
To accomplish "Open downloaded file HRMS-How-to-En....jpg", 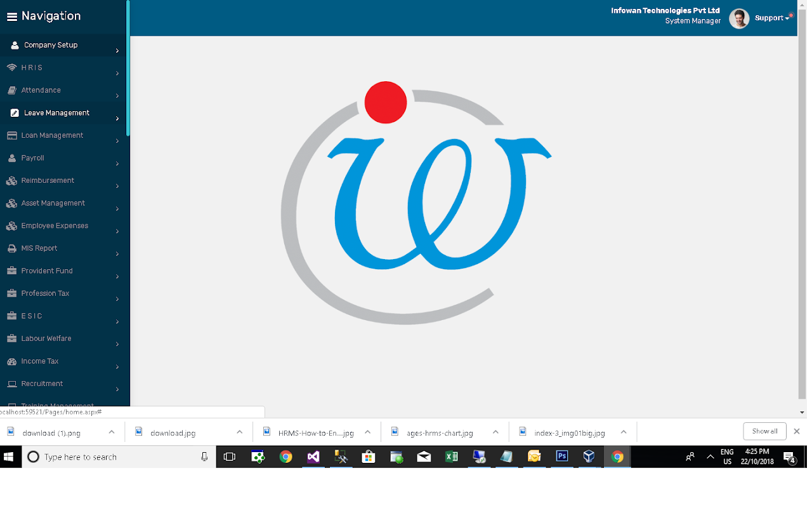I will [x=315, y=433].
